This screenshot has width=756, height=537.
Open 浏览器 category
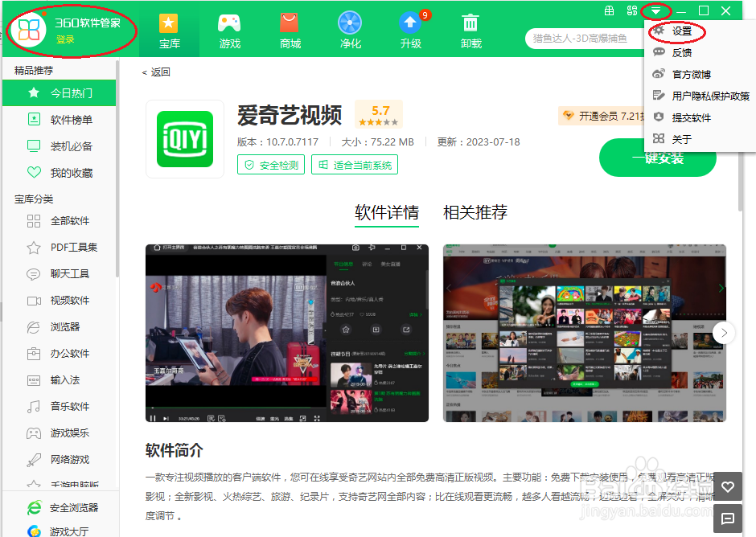(x=59, y=327)
